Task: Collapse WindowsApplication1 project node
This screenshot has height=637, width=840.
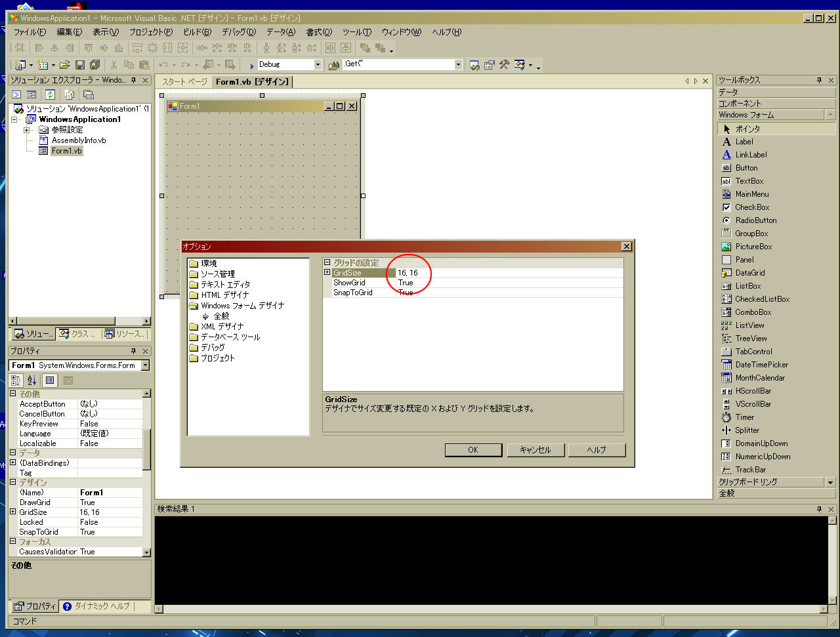Action: (x=14, y=119)
